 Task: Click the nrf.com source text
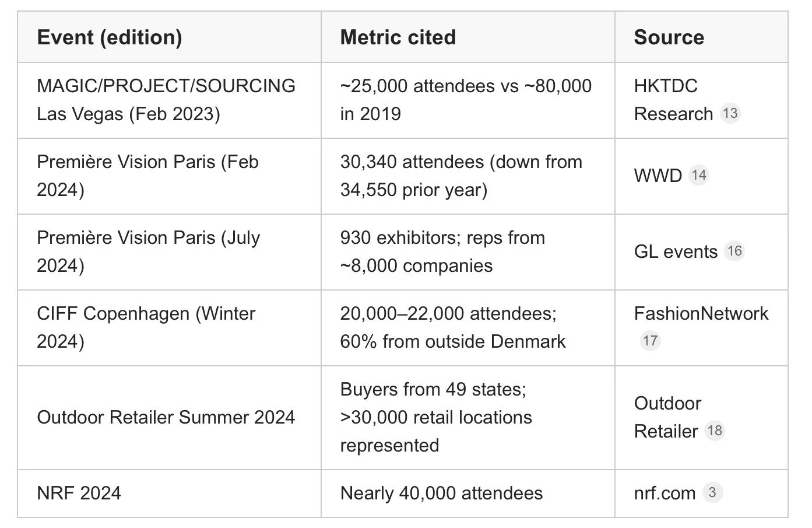[x=665, y=493]
